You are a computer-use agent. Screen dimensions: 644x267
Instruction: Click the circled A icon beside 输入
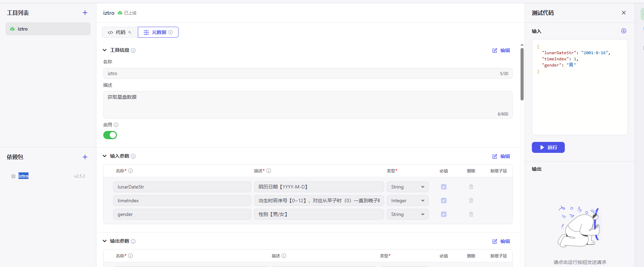pos(623,31)
